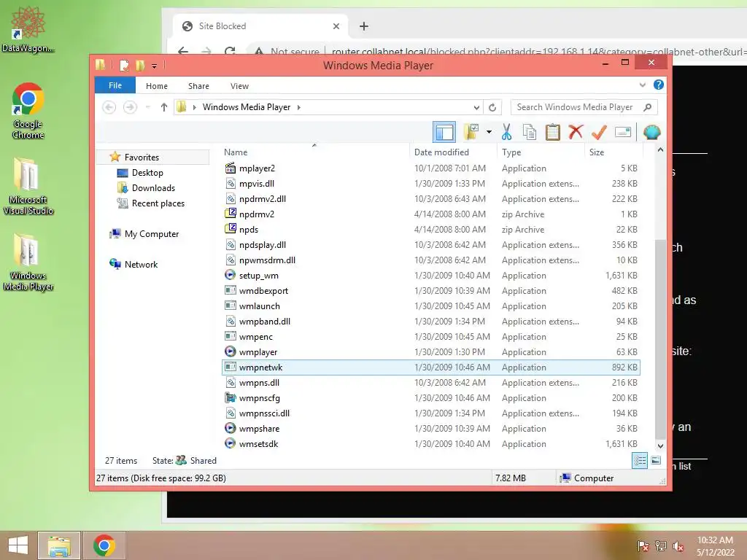Click Chrome icon on the taskbar
This screenshot has height=560, width=747.
[x=104, y=545]
